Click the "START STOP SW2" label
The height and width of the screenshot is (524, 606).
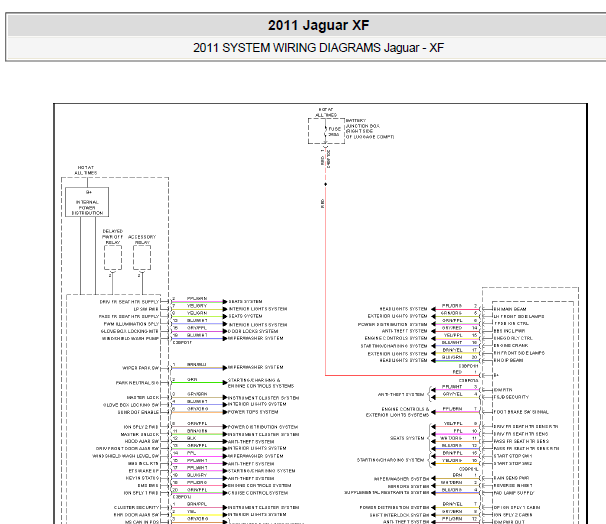[x=512, y=463]
